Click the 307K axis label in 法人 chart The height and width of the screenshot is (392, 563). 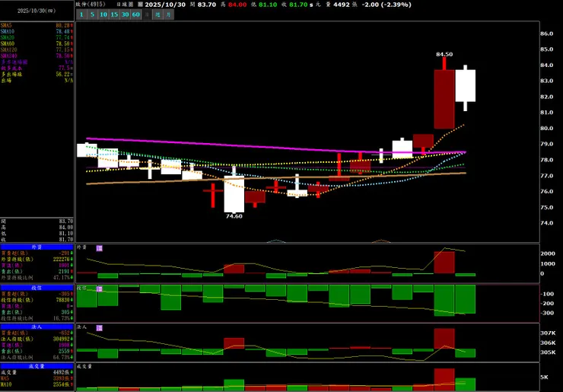548,333
